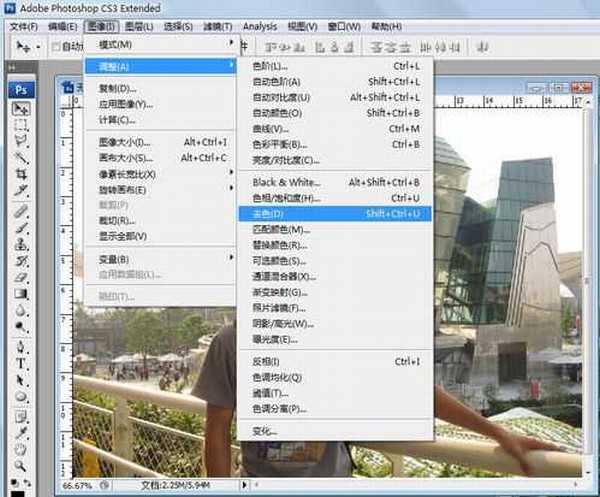Open the tool preset picker dropdown arrow
600x497 pixels.
pos(37,47)
